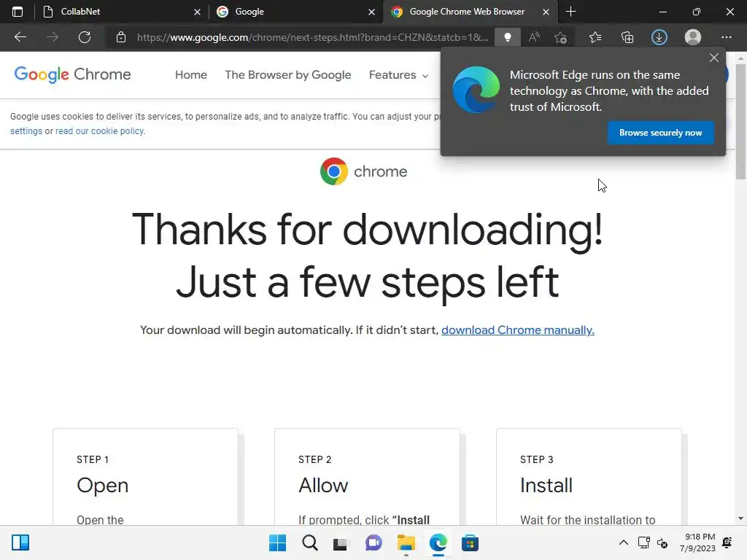Click the STEP 1 Open card
This screenshot has width=747, height=560.
145,477
